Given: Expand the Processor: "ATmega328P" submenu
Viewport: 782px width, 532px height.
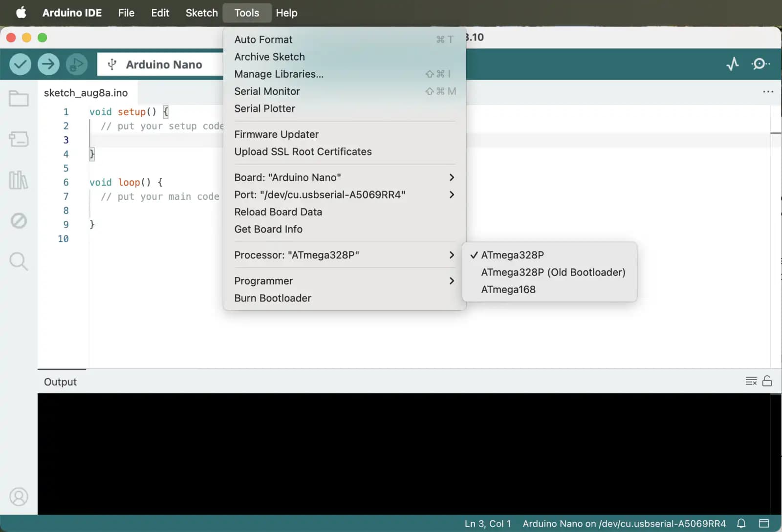Looking at the screenshot, I should click(x=345, y=255).
